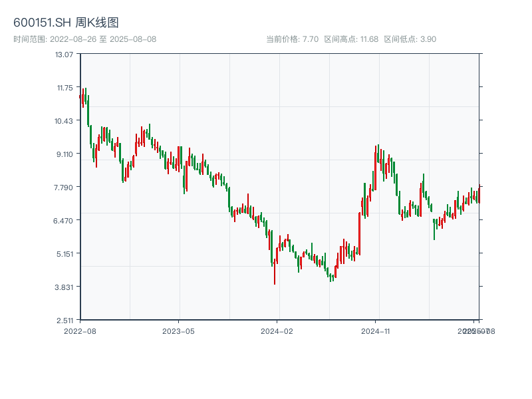
Task: Click the 5.151 y-axis tick label
Action: click(x=64, y=253)
